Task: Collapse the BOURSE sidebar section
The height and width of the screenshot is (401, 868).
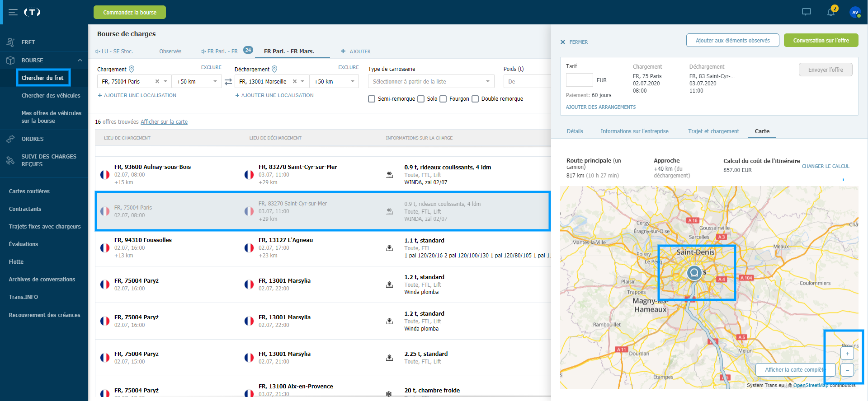Action: 80,60
